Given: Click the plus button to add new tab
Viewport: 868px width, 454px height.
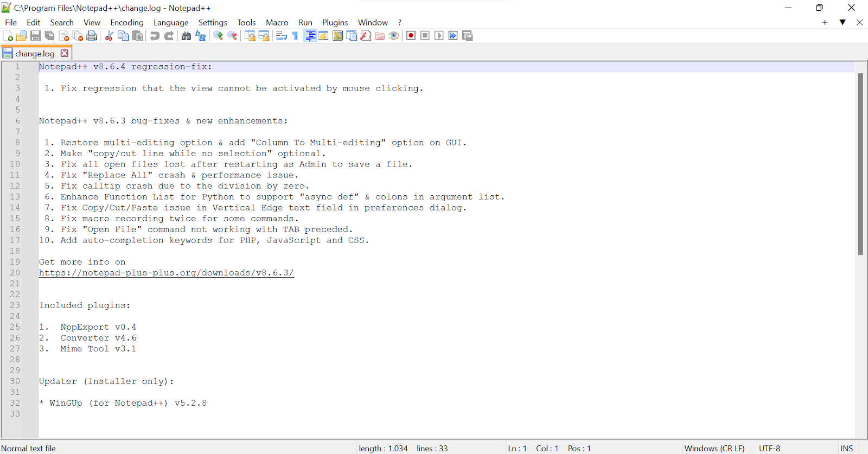Looking at the screenshot, I should click(x=825, y=22).
